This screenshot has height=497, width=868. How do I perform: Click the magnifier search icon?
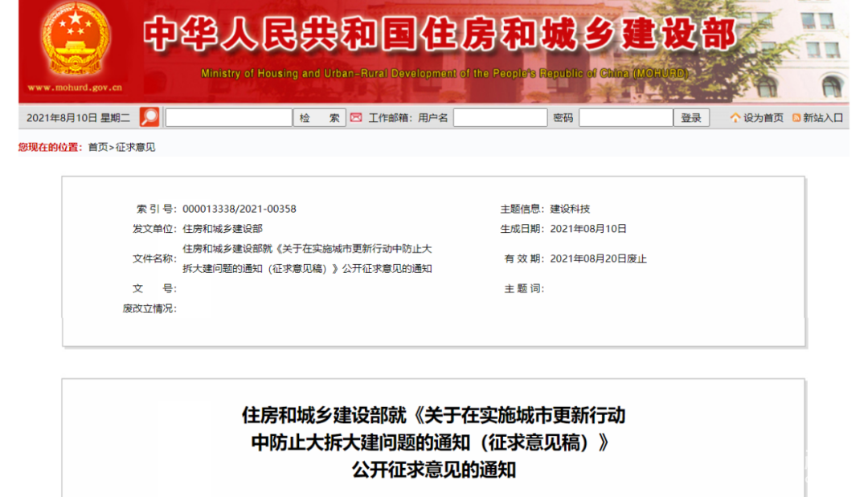149,117
